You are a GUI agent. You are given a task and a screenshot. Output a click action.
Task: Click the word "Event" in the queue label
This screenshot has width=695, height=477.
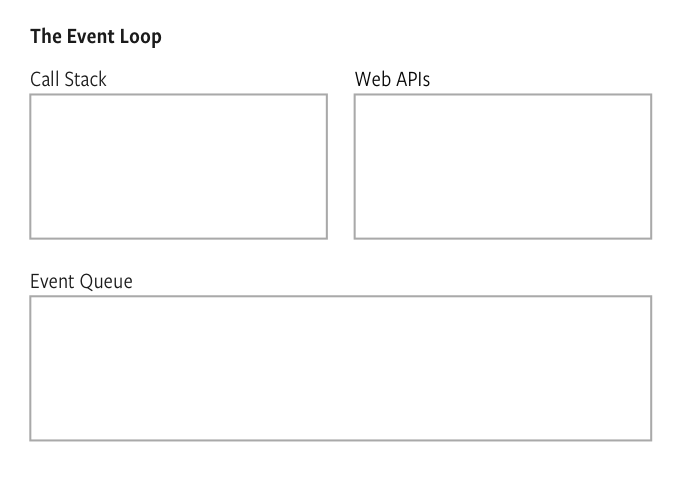point(52,281)
